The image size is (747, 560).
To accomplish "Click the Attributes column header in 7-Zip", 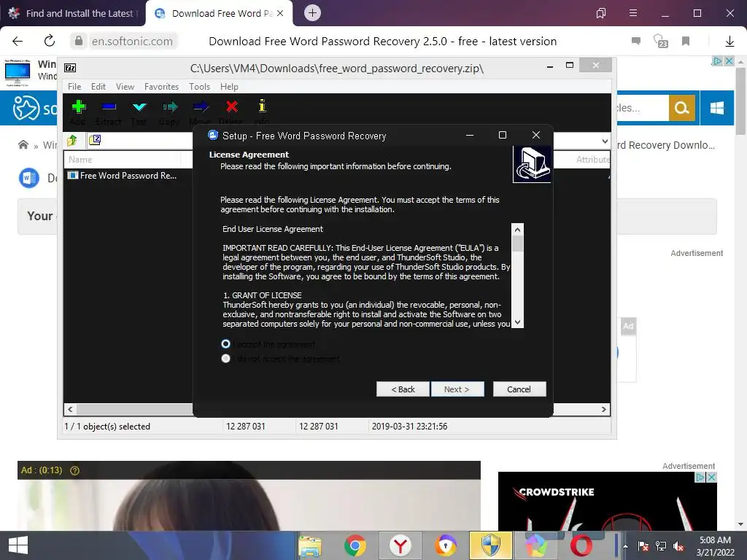I will click(x=592, y=160).
